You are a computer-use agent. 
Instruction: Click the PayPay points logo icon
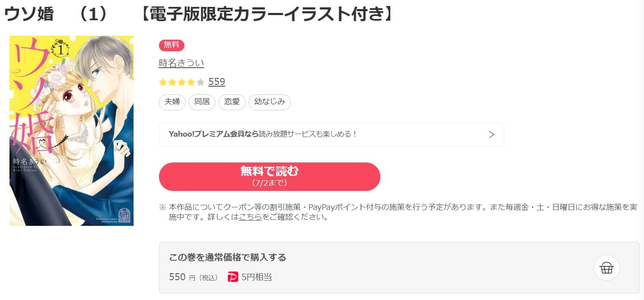[233, 277]
